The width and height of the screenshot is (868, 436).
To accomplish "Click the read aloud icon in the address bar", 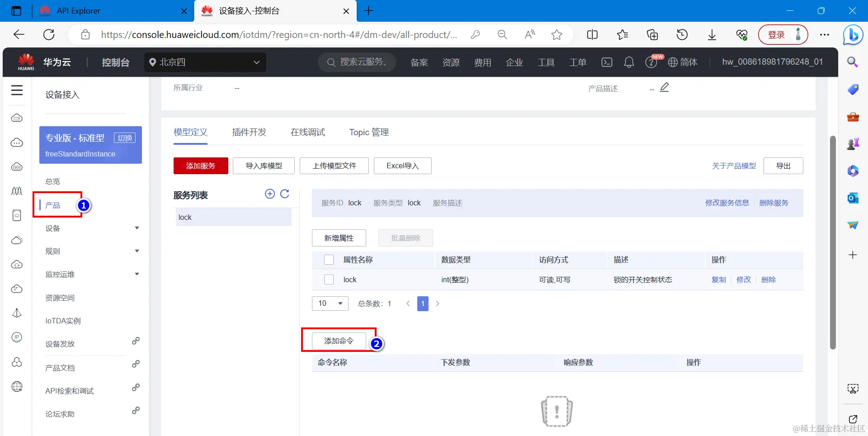I will pyautogui.click(x=530, y=35).
